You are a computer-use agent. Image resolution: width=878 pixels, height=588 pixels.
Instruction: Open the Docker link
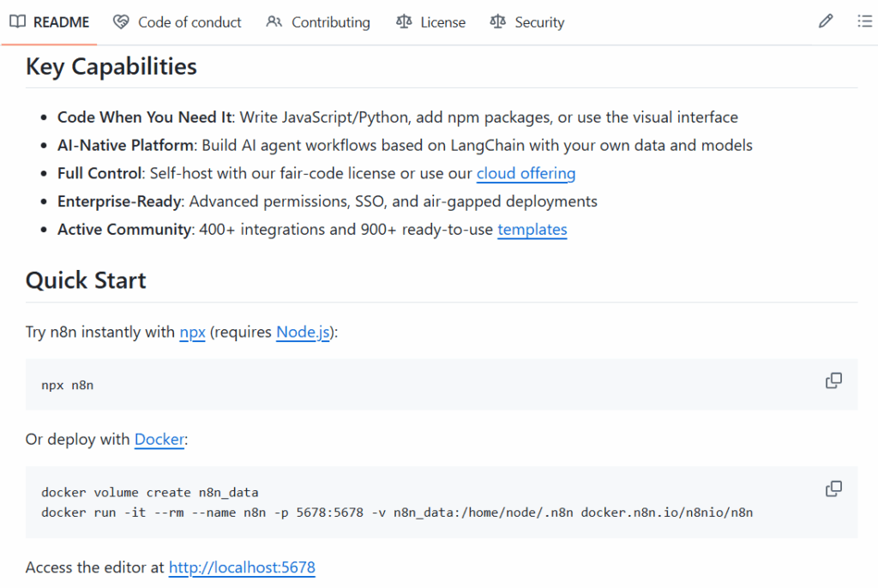(x=159, y=440)
